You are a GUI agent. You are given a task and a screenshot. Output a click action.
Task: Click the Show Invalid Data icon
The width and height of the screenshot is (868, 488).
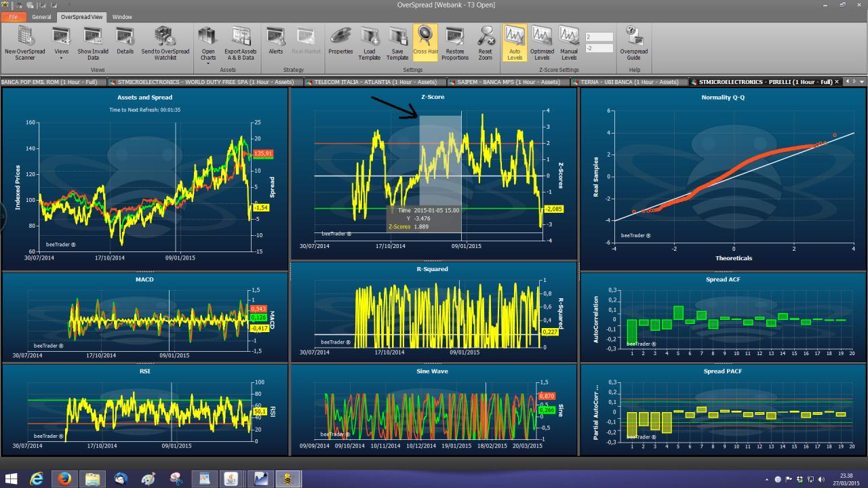point(94,43)
